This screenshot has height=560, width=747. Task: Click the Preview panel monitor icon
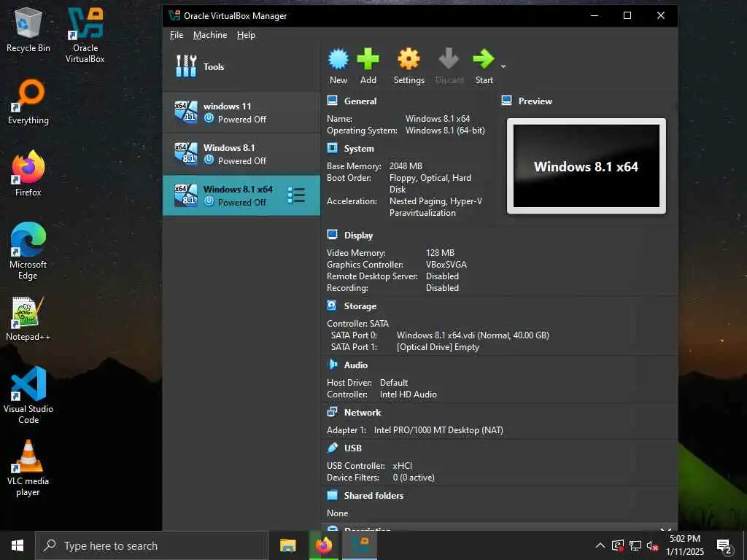click(x=507, y=101)
